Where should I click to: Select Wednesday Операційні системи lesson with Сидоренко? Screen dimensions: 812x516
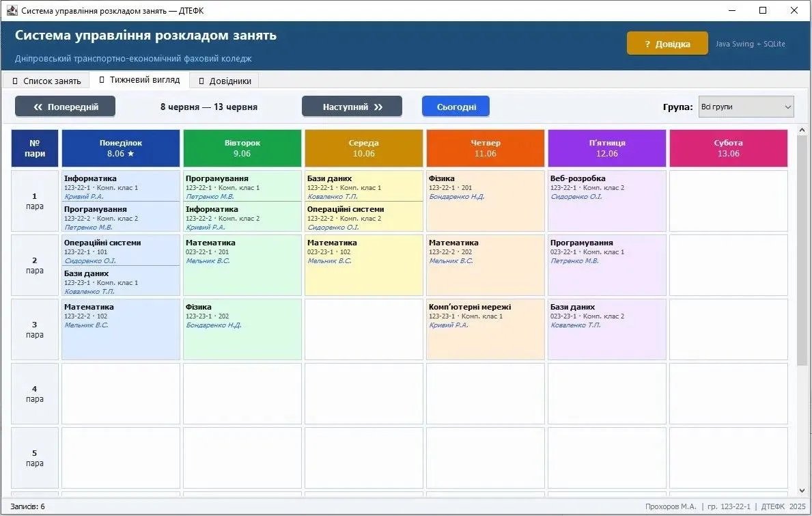(x=363, y=217)
